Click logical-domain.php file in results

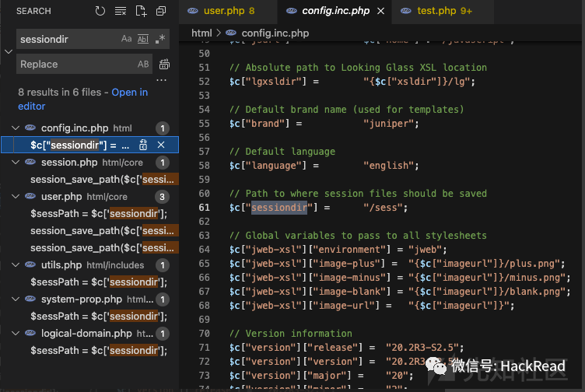pyautogui.click(x=86, y=334)
